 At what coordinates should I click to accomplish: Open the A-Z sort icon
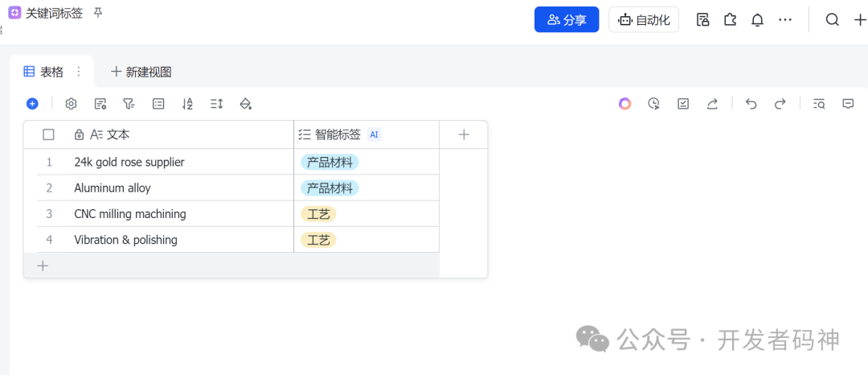(x=187, y=104)
